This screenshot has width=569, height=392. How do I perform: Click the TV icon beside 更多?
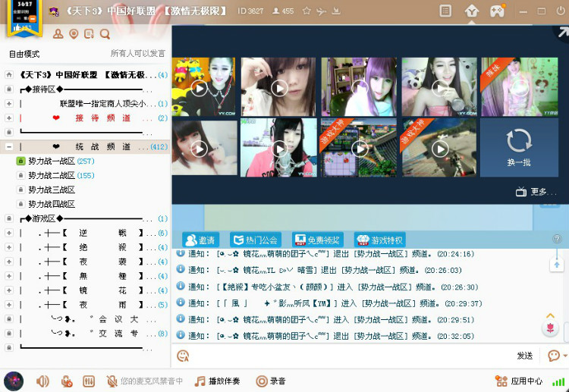[x=521, y=192]
